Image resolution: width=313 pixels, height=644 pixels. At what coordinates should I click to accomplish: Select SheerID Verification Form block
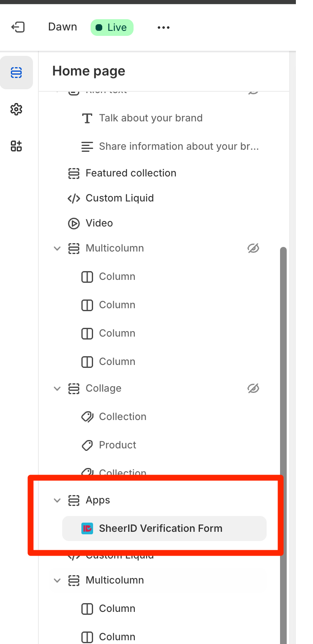point(161,528)
